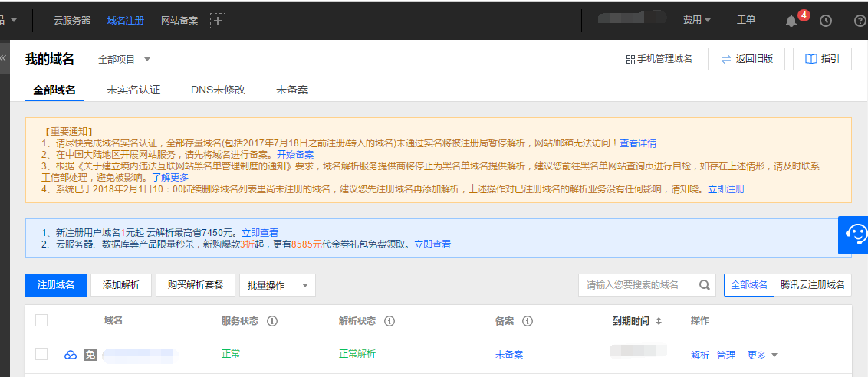
Task: Open 域名注册 in top navigation
Action: tap(126, 21)
